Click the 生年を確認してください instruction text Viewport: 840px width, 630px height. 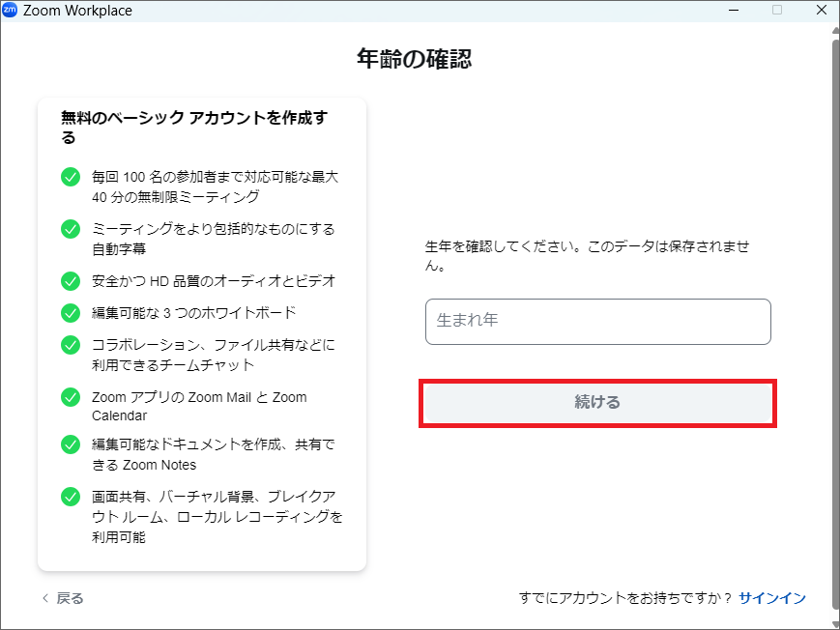point(587,255)
